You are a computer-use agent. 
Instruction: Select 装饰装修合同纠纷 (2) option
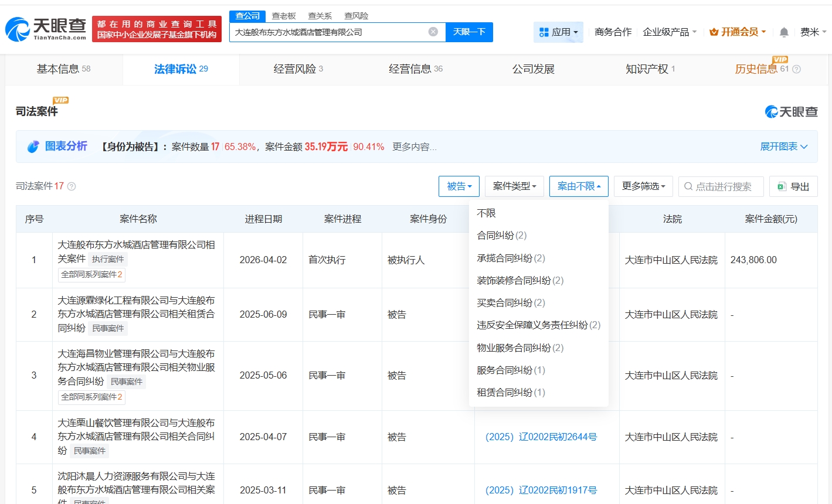click(538, 280)
